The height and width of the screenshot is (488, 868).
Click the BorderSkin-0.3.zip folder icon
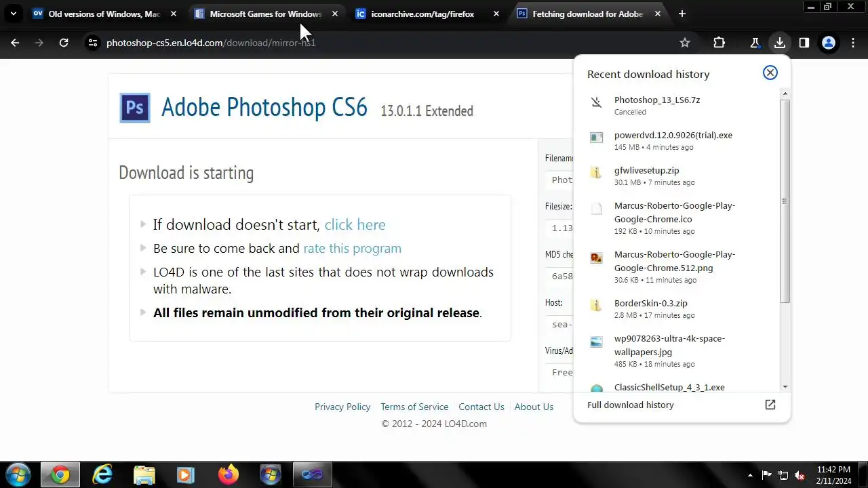click(596, 306)
